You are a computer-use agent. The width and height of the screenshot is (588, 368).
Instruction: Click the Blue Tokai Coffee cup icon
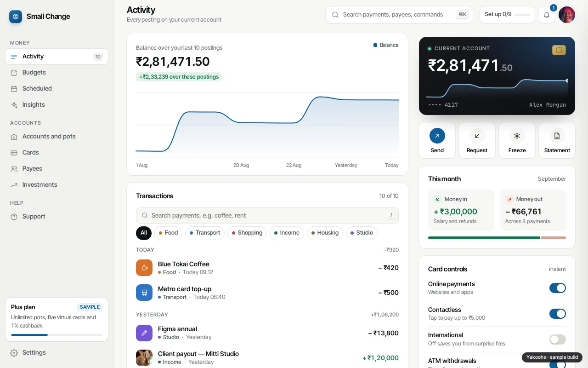click(144, 268)
